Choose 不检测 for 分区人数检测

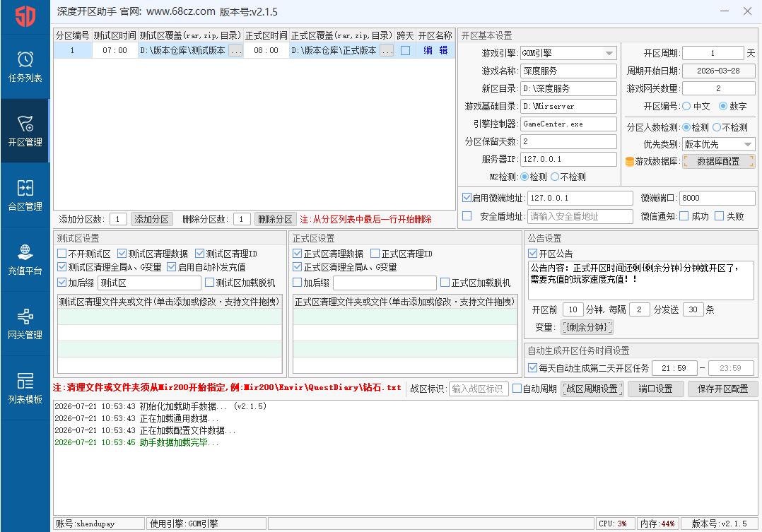click(717, 127)
